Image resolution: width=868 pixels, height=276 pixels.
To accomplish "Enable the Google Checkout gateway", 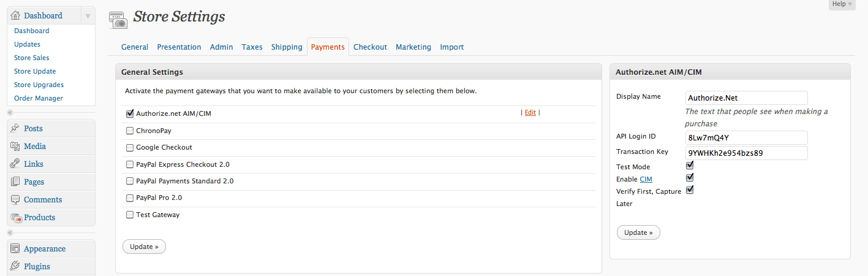I will point(130,148).
